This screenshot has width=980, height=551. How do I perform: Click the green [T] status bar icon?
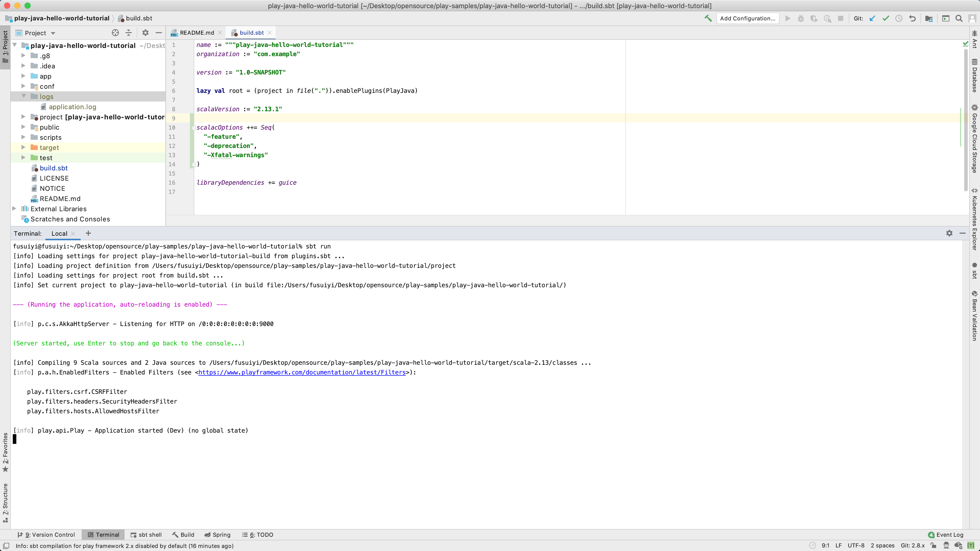pyautogui.click(x=971, y=545)
